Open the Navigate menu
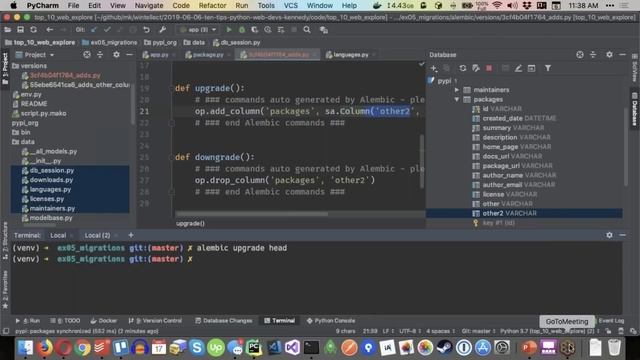Image resolution: width=640 pixels, height=360 pixels. [149, 5]
